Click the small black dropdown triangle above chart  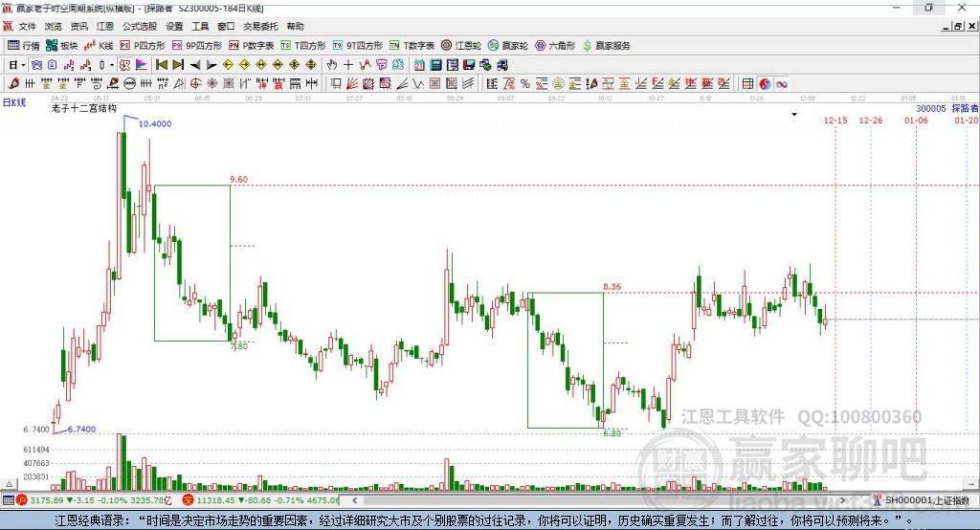[793, 115]
